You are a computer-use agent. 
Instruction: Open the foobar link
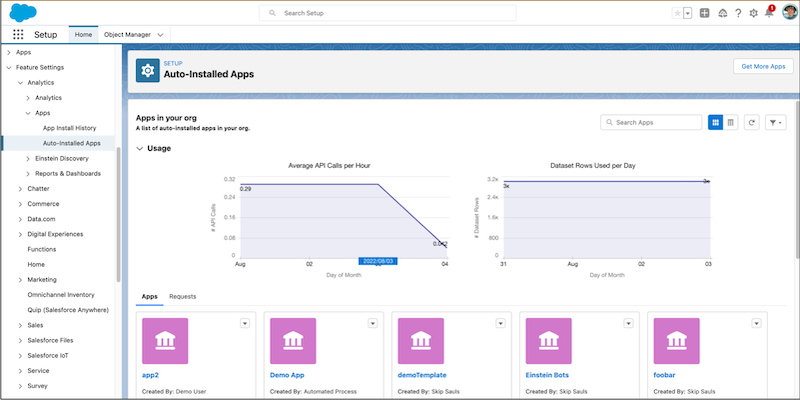(664, 375)
